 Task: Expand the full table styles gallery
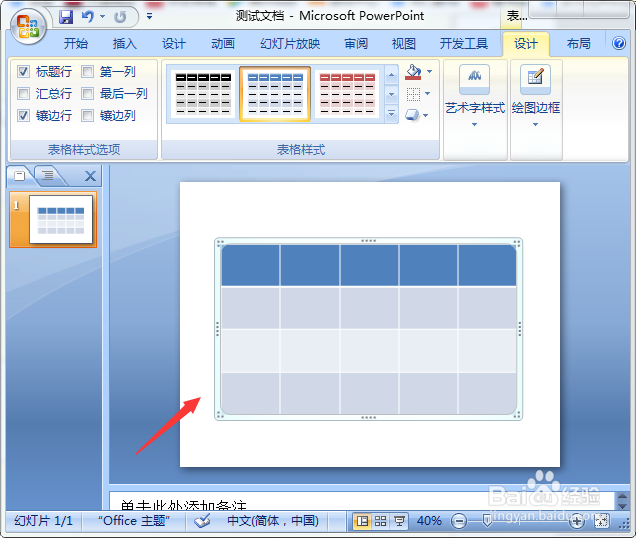[x=391, y=114]
